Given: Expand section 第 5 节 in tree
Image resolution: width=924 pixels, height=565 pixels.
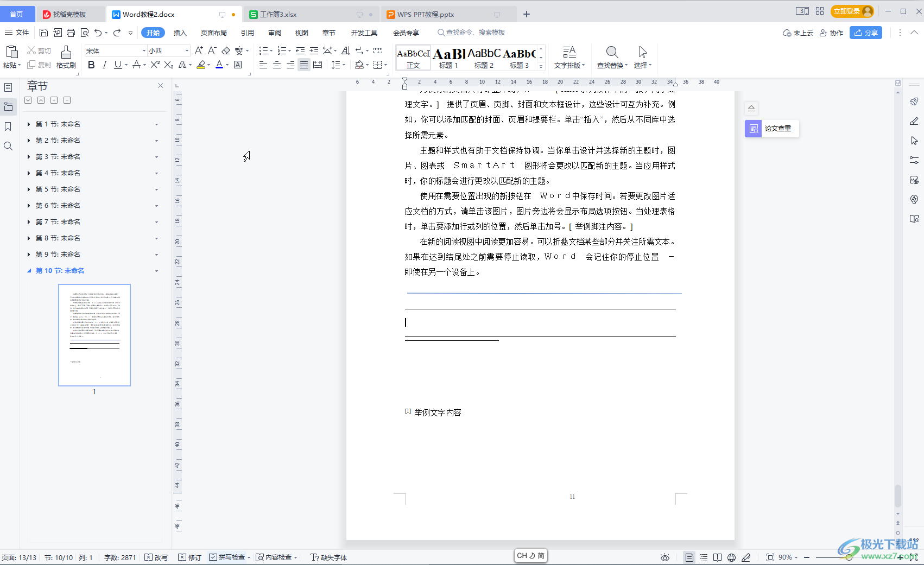Looking at the screenshot, I should pyautogui.click(x=29, y=189).
